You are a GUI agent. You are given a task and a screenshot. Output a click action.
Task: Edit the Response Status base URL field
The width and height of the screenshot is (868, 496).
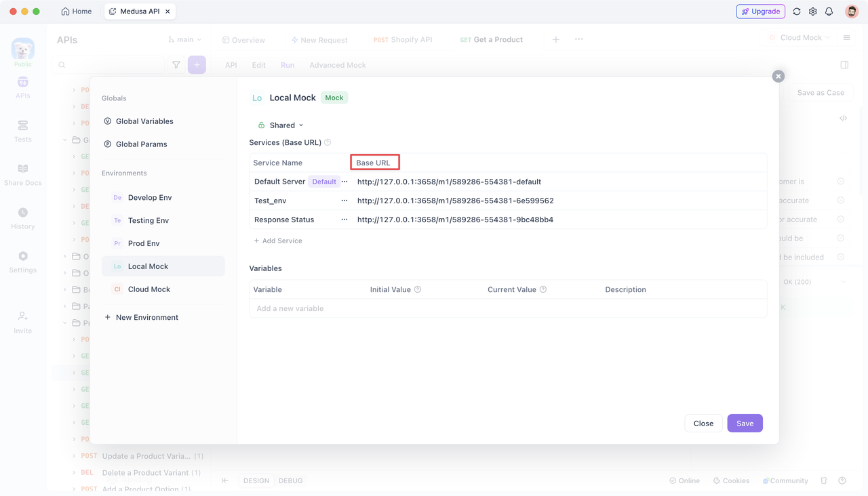(x=559, y=220)
